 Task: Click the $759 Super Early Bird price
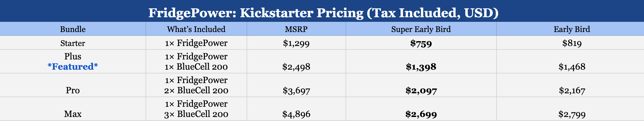(421, 43)
